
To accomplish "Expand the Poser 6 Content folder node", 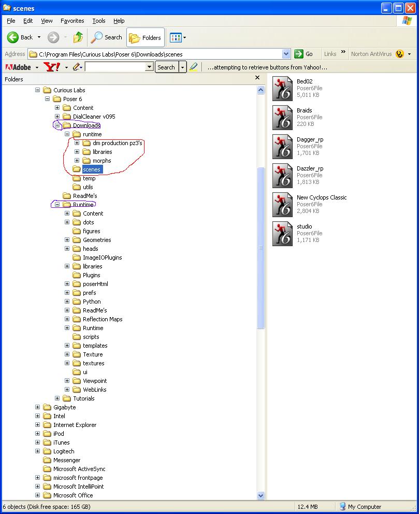I will (x=57, y=108).
